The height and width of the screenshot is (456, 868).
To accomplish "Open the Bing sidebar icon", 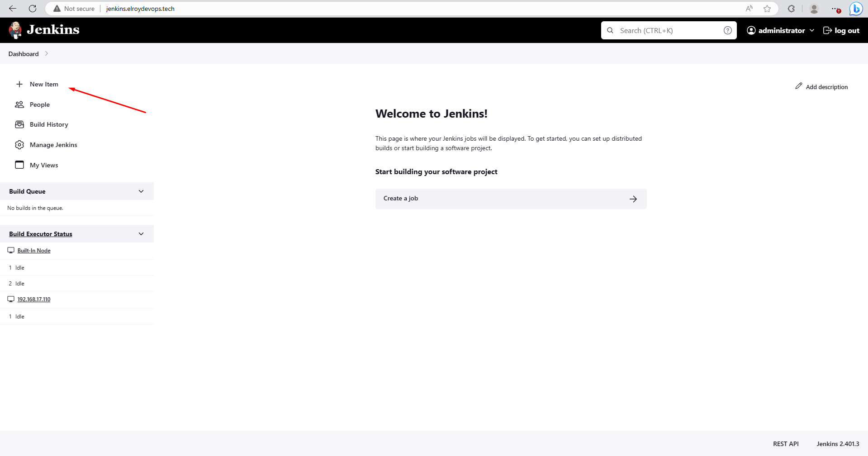I will point(856,9).
